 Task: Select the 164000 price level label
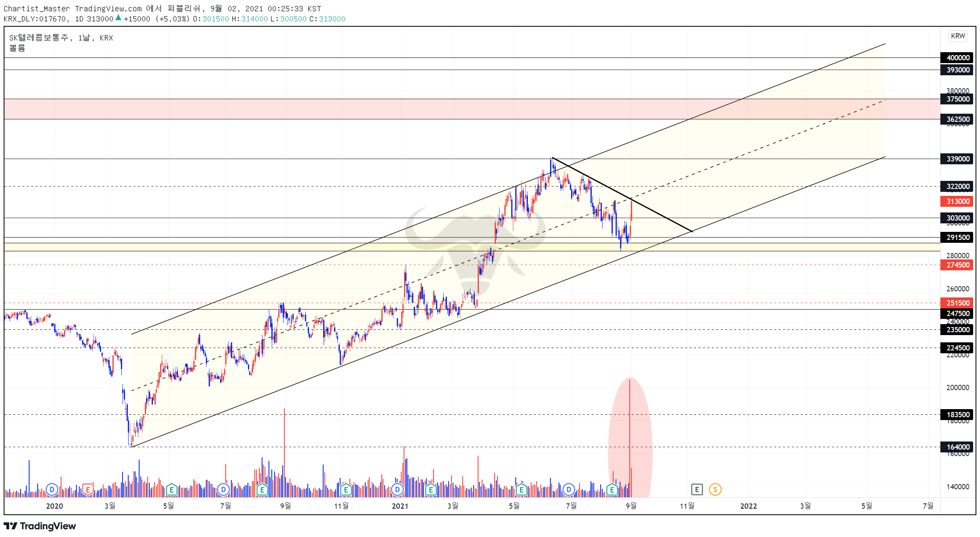point(957,447)
